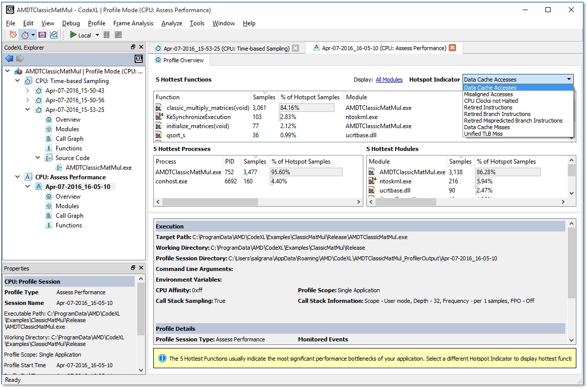This screenshot has width=588, height=389.
Task: Collapse the CPU: Assess Performance node
Action: (18, 177)
